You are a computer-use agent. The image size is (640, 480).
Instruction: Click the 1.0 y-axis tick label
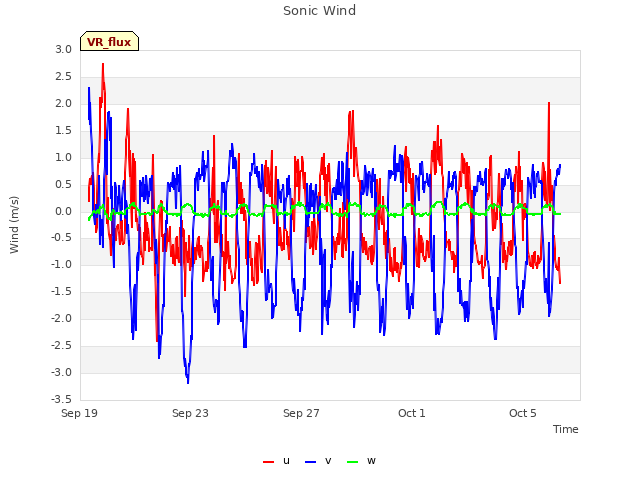click(x=64, y=158)
